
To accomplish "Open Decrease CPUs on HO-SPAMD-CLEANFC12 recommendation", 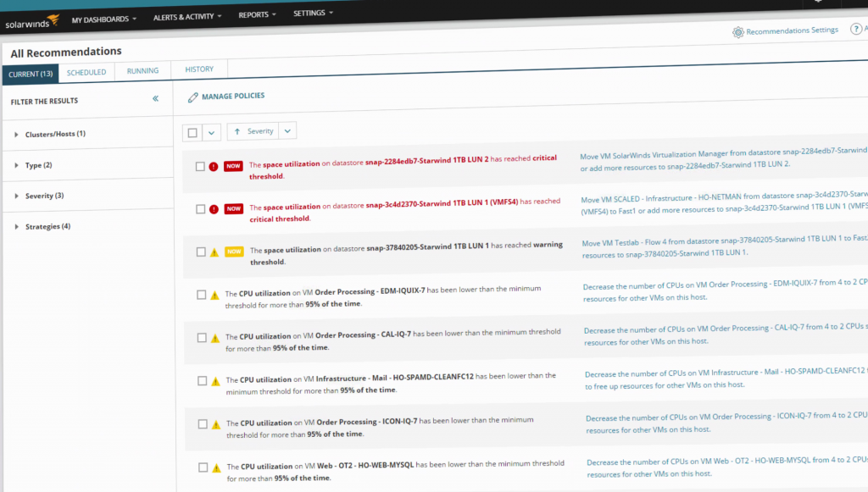I will coord(726,379).
